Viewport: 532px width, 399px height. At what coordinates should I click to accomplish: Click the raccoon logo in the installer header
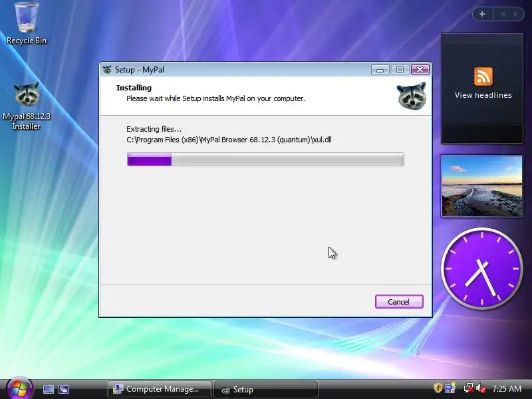(412, 96)
